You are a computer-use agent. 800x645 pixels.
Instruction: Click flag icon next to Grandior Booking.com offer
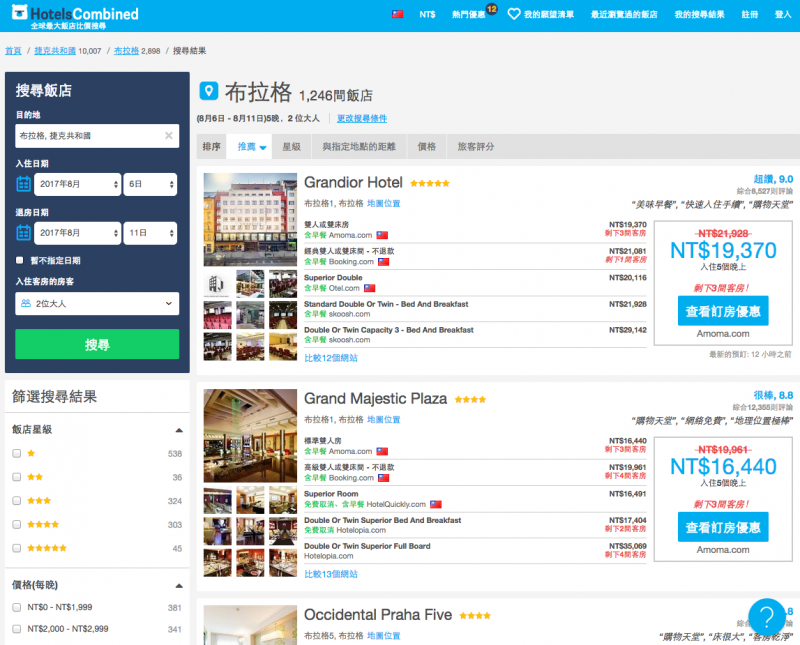384,262
